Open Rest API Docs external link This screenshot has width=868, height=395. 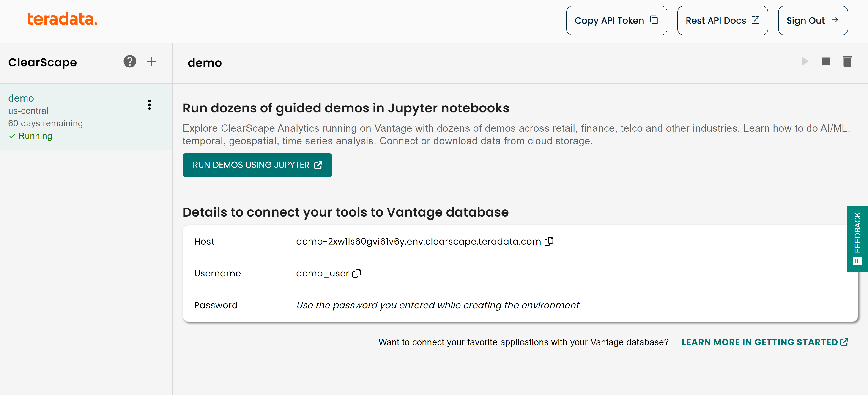[721, 20]
